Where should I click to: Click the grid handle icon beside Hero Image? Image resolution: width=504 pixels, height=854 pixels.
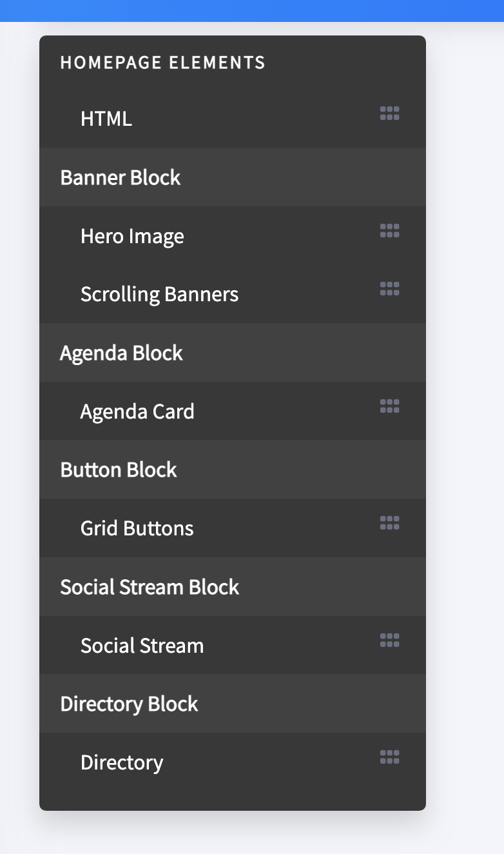pyautogui.click(x=389, y=230)
